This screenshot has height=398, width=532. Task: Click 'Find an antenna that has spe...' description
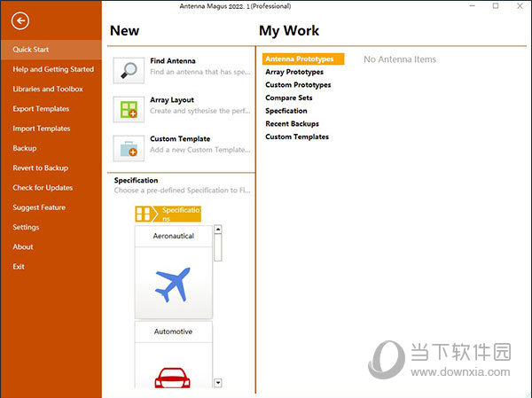click(200, 72)
